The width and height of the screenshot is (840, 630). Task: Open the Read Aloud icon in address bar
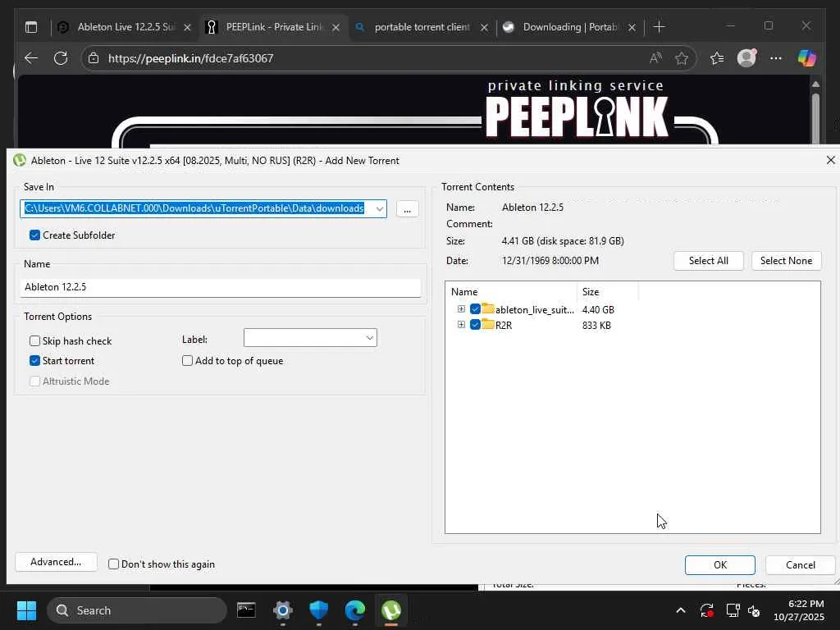pos(655,58)
